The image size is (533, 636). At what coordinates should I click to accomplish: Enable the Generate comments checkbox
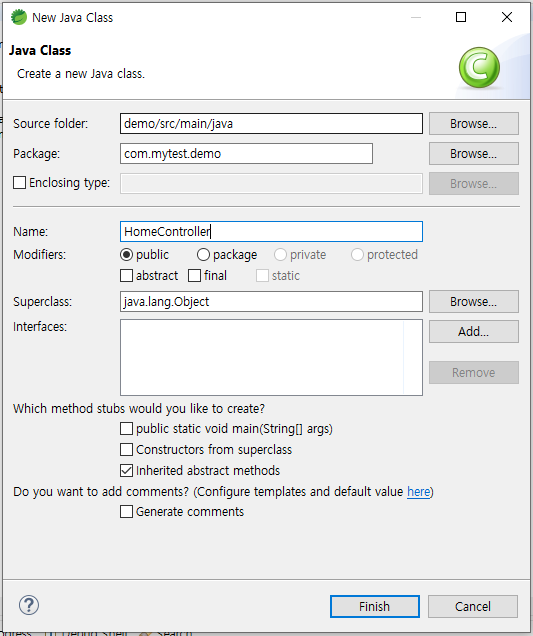(127, 512)
